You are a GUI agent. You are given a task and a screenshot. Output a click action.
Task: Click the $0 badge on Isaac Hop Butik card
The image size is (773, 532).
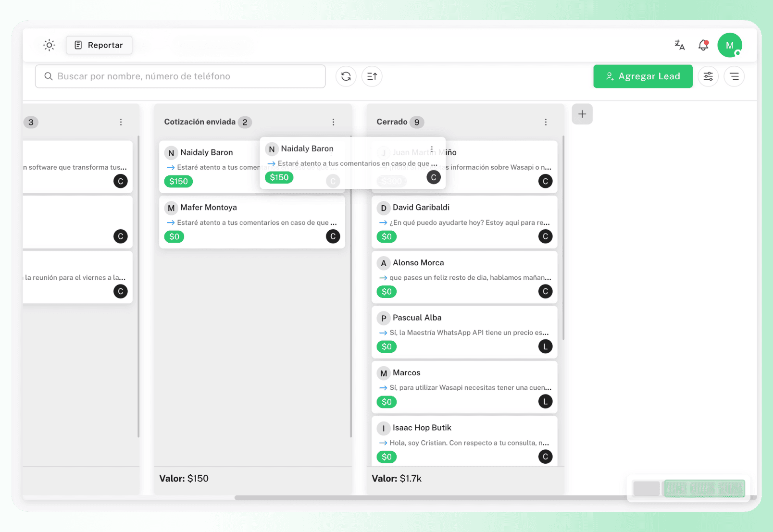(386, 457)
